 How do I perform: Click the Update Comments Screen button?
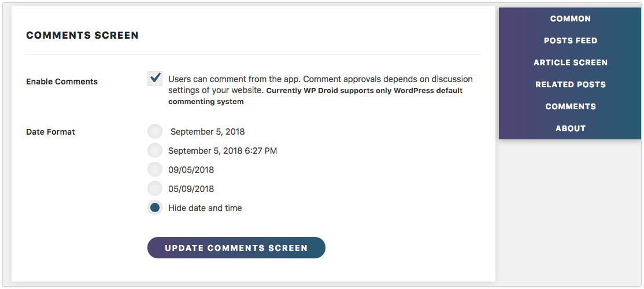click(236, 247)
